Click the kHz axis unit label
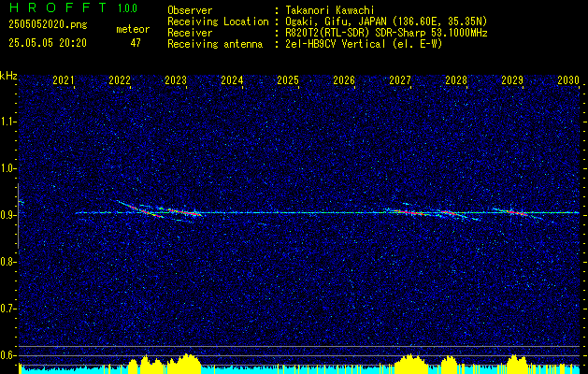 pos(8,76)
